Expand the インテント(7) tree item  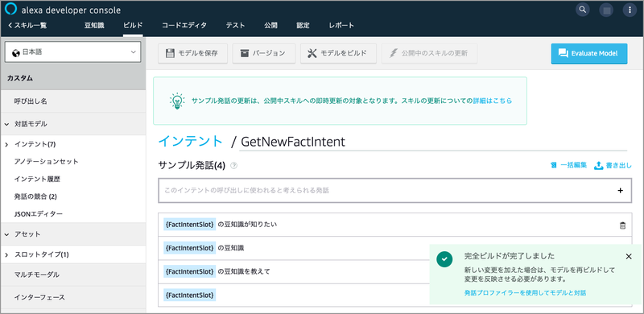point(7,144)
